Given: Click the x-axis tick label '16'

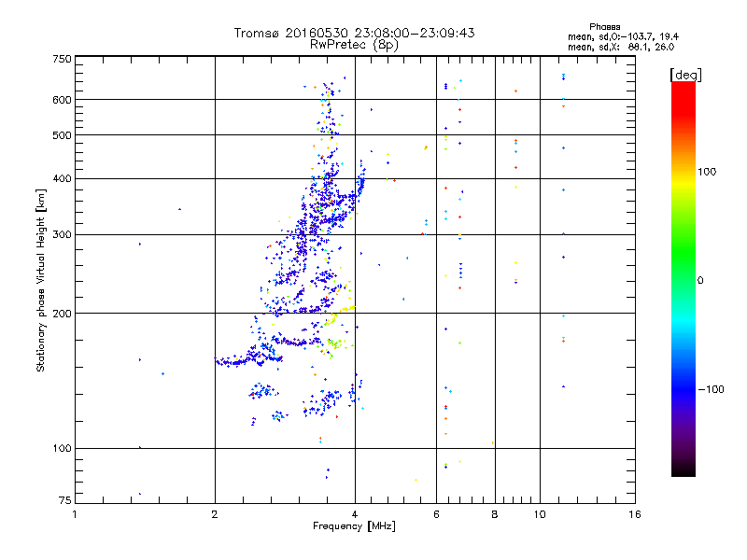Looking at the screenshot, I should tap(635, 514).
